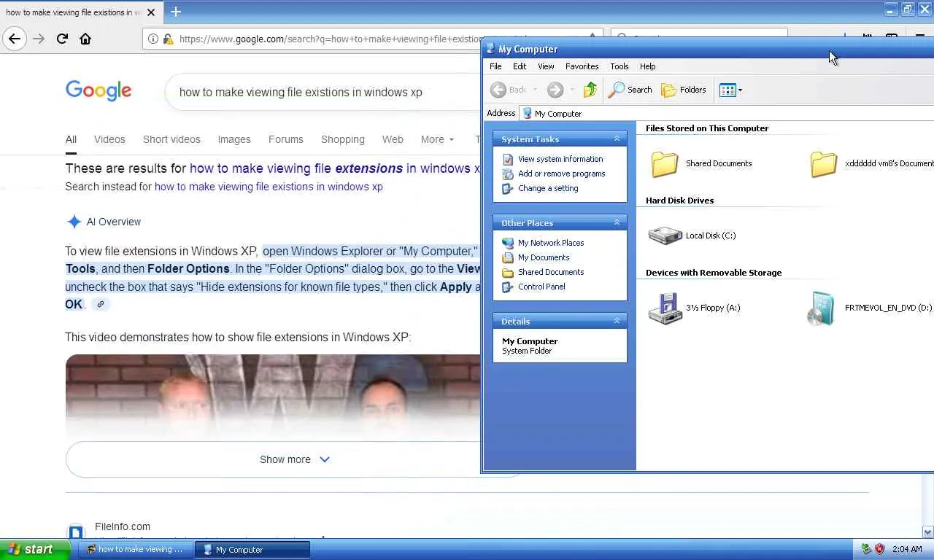This screenshot has width=934, height=560.
Task: Switch to the browser taskbar button
Action: click(x=136, y=550)
